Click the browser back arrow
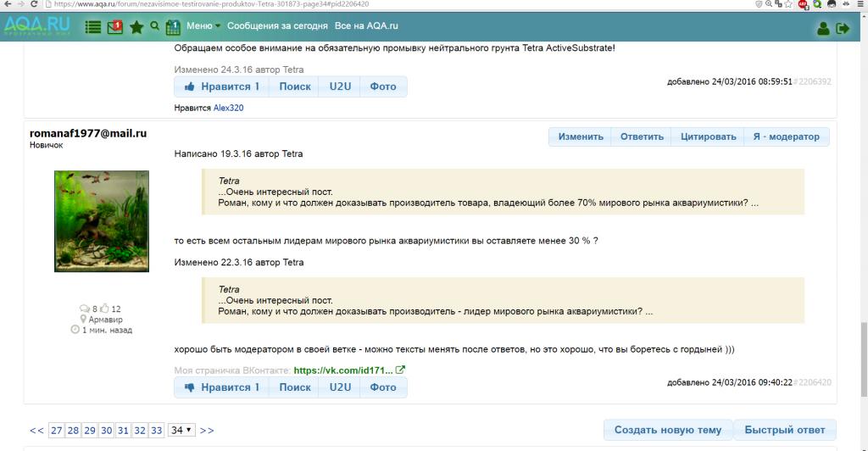 click(7, 4)
